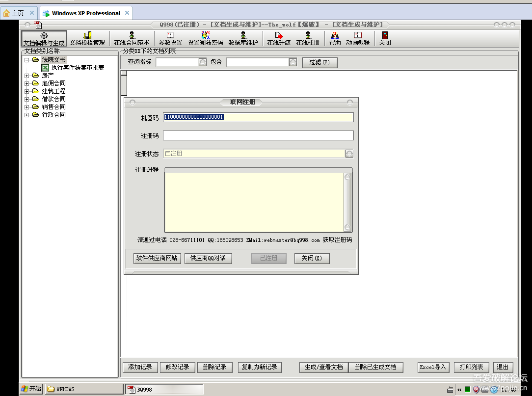Screen dimensions: 532x396
Task: Open the 包含 dropdown
Action: pyautogui.click(x=293, y=62)
